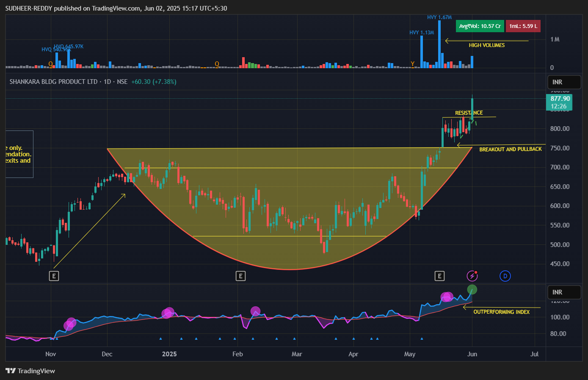Image resolution: width=588 pixels, height=380 pixels.
Task: Click the 1 M volume axis label
Action: pyautogui.click(x=555, y=39)
